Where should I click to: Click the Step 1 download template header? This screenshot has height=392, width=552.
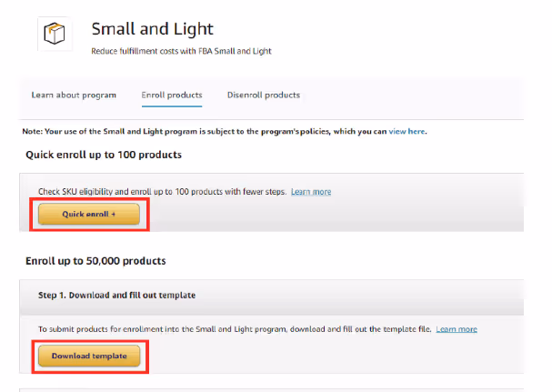(x=116, y=296)
